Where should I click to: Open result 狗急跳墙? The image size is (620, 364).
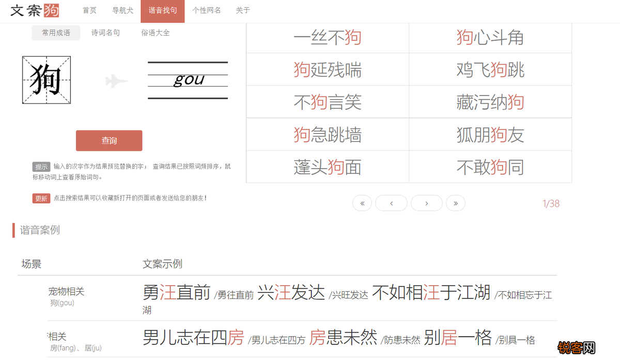click(328, 135)
